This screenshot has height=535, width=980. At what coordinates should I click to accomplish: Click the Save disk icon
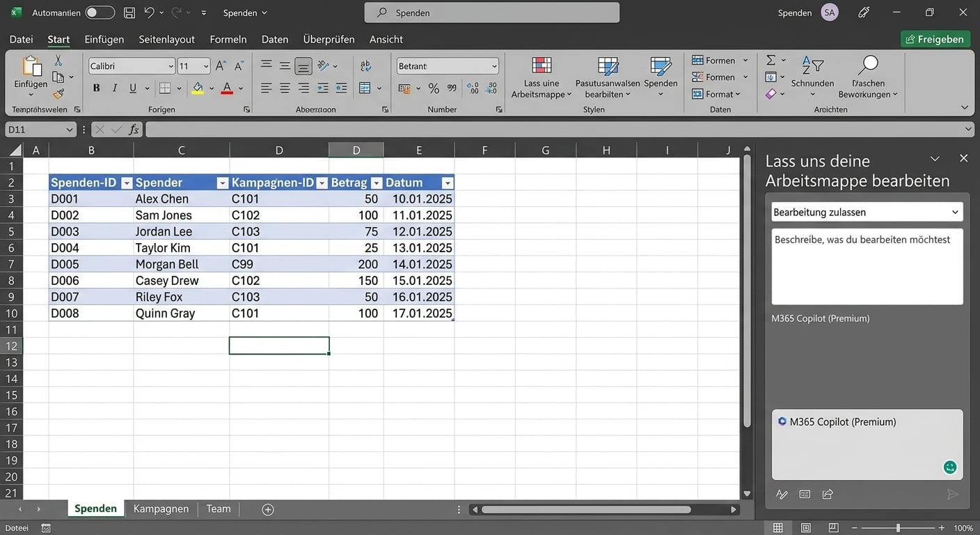pos(129,13)
